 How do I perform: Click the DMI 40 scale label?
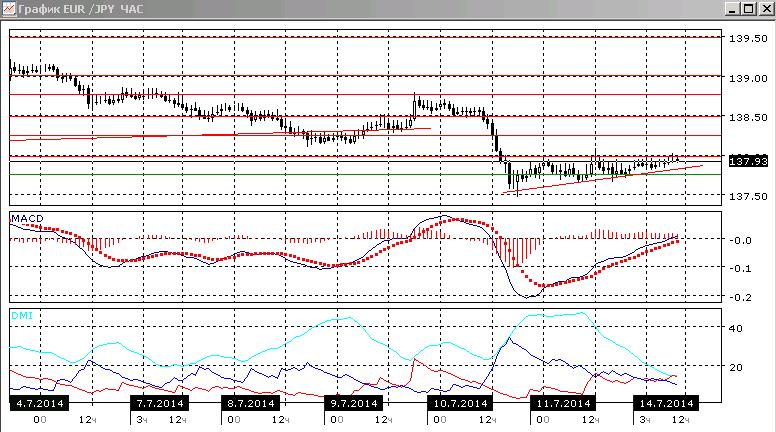pos(736,328)
